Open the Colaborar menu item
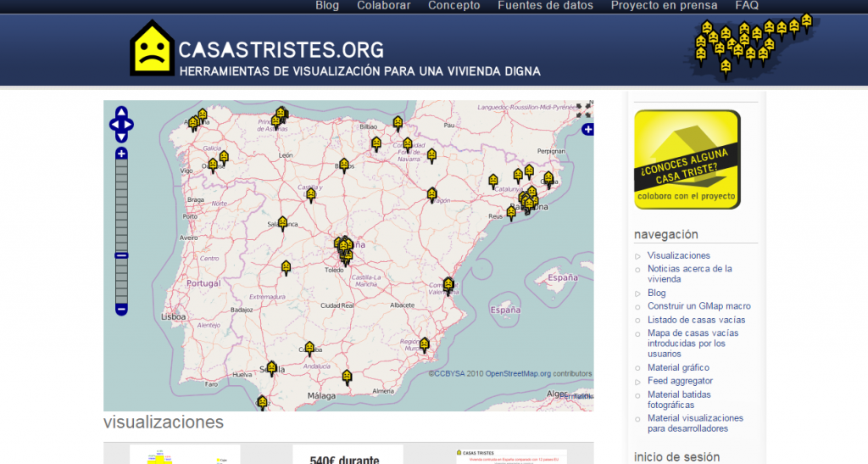This screenshot has width=868, height=464. [x=384, y=6]
